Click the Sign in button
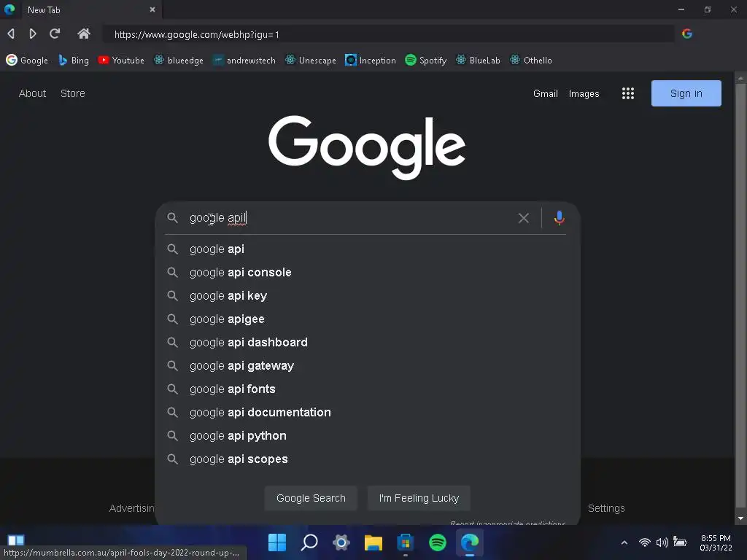Screen dimensions: 747x560 pos(686,93)
